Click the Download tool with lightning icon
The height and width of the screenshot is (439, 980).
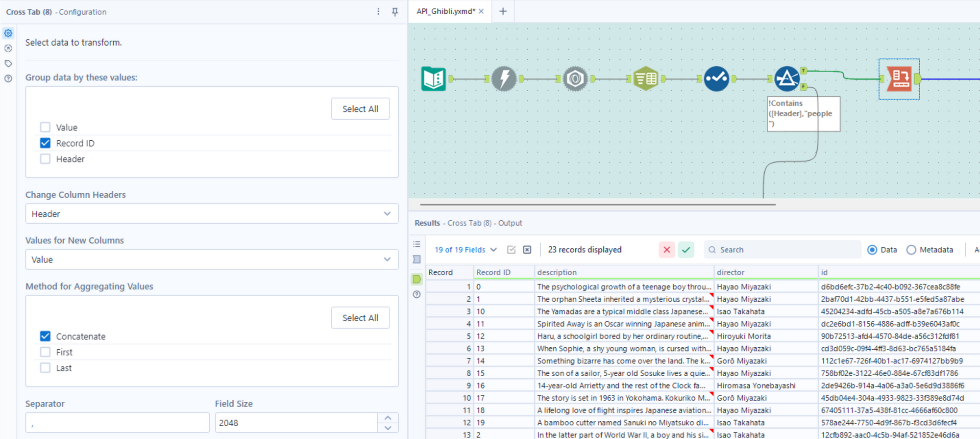tap(504, 78)
